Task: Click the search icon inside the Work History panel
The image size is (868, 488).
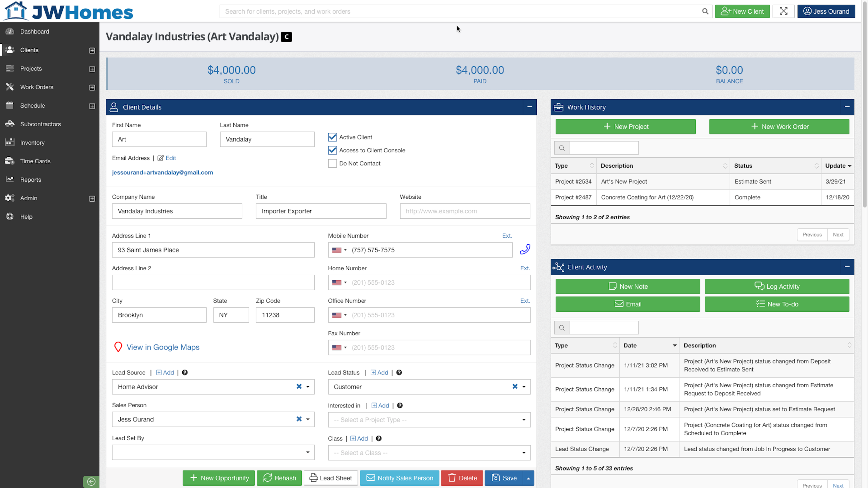Action: point(562,147)
